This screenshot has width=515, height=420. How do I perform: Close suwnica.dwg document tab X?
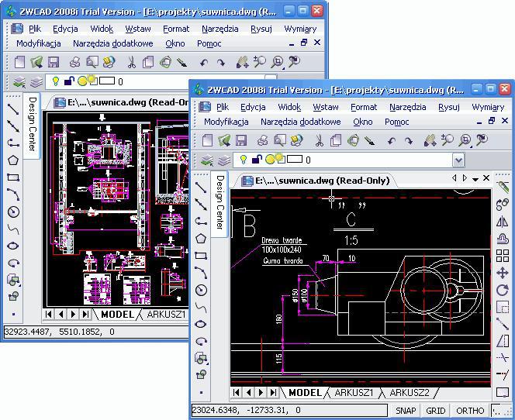(x=486, y=178)
